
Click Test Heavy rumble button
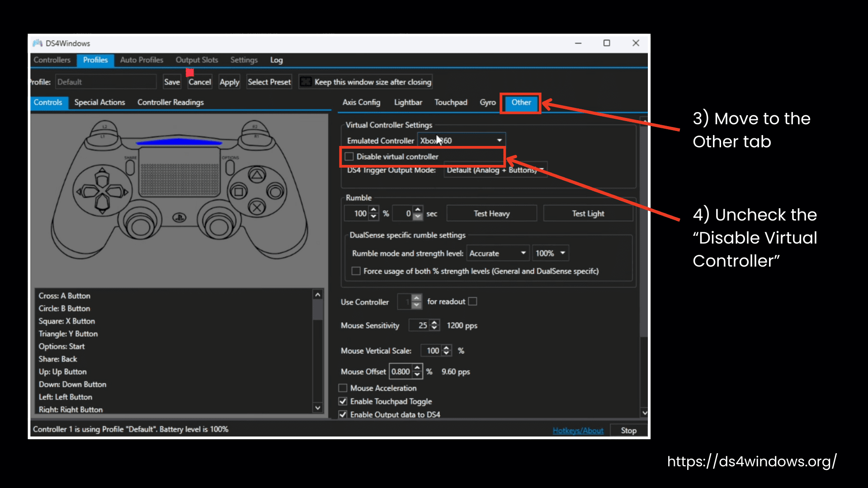point(491,213)
